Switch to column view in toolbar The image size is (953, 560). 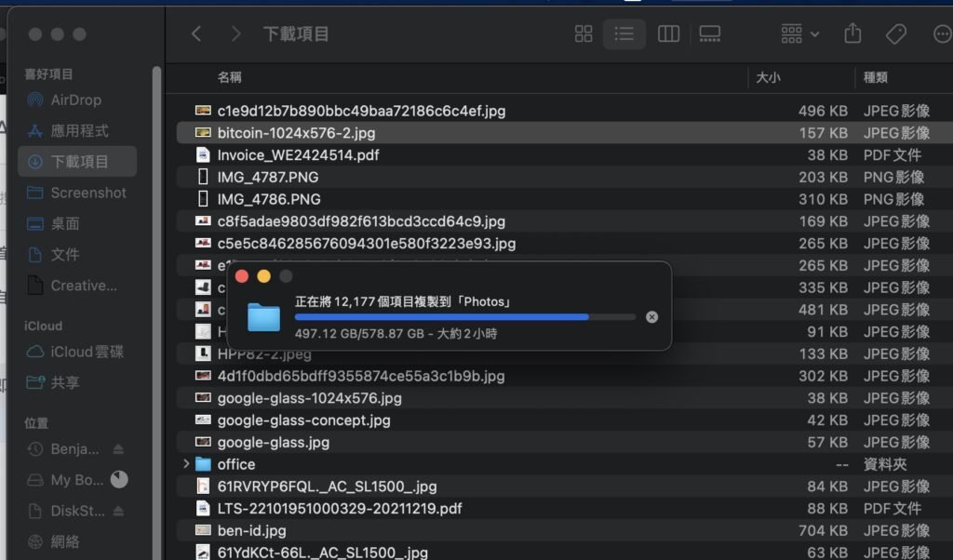coord(668,33)
